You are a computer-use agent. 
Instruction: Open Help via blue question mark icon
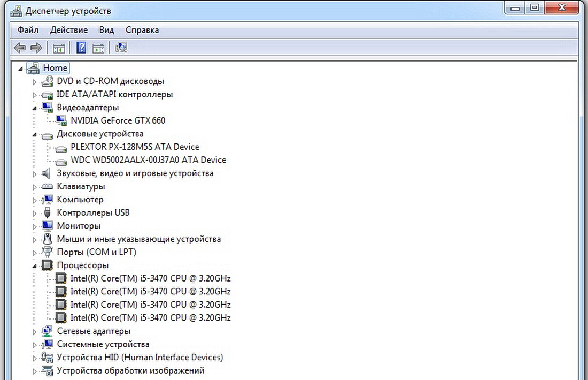point(81,48)
